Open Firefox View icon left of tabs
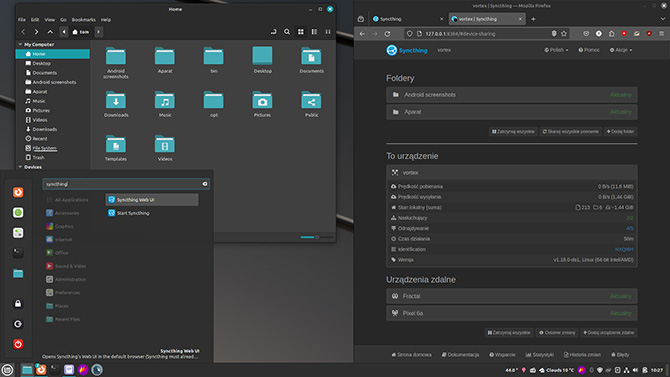This screenshot has width=670, height=377. 361,19
